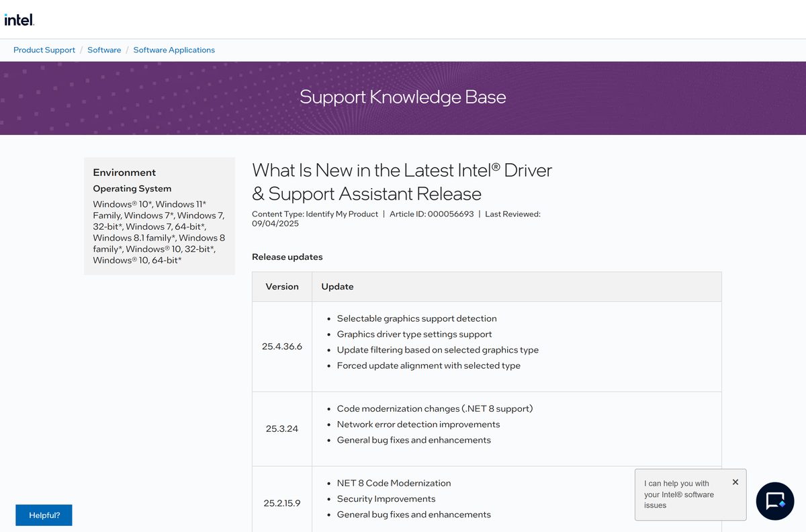Click the Helpful? feedback button
This screenshot has height=532, width=806.
tap(44, 515)
